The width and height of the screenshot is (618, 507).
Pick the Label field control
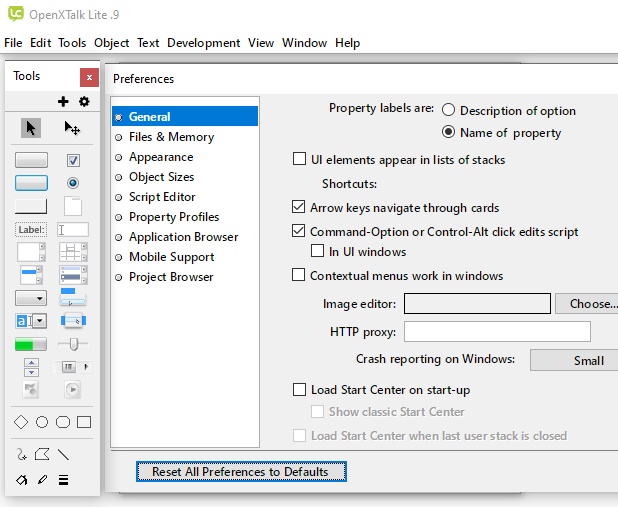[x=31, y=229]
